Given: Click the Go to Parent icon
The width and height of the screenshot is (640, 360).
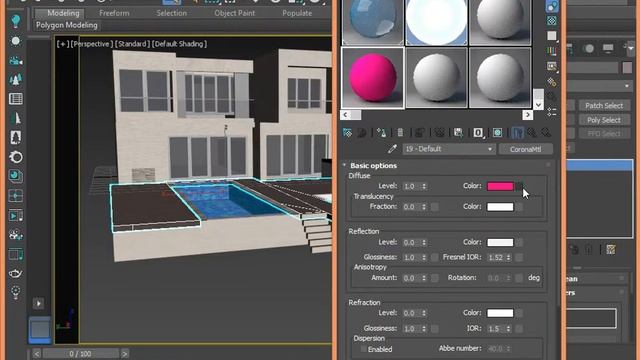Looking at the screenshot, I should 532,133.
